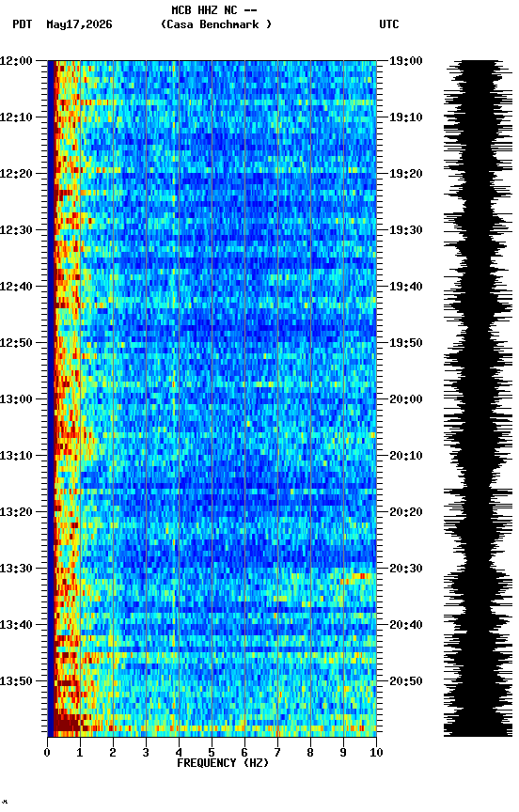The width and height of the screenshot is (519, 812).
Task: Click the '9' frequency axis tick label
Action: [x=343, y=753]
